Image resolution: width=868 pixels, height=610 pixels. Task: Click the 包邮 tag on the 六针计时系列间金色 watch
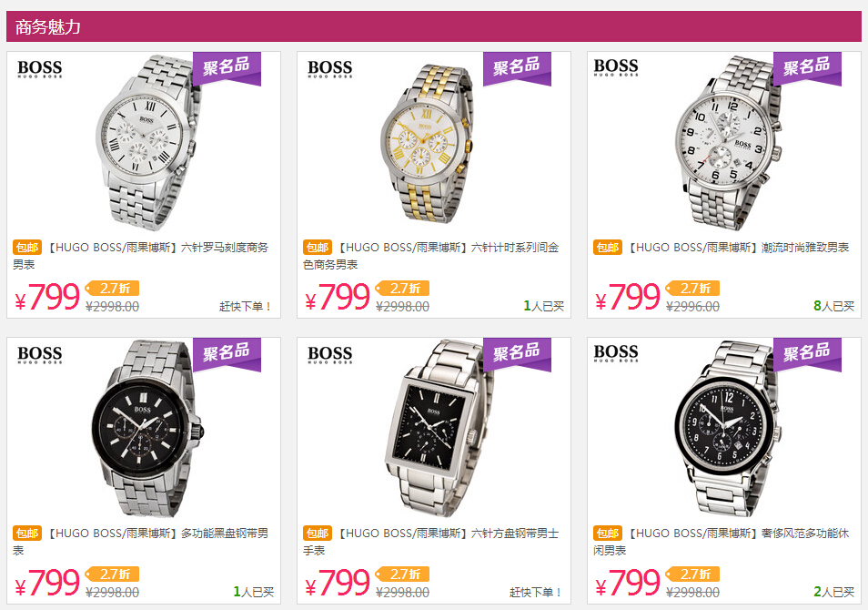coord(318,247)
